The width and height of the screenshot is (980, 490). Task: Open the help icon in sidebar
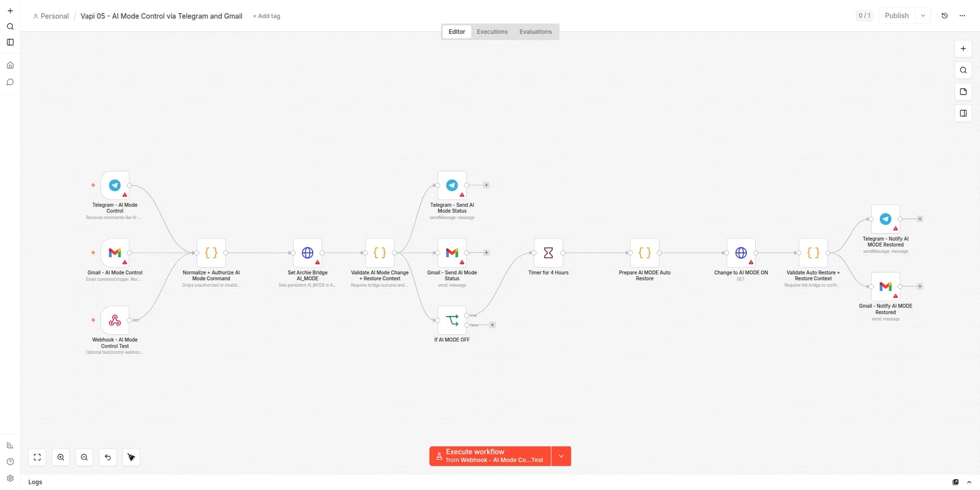tap(10, 462)
